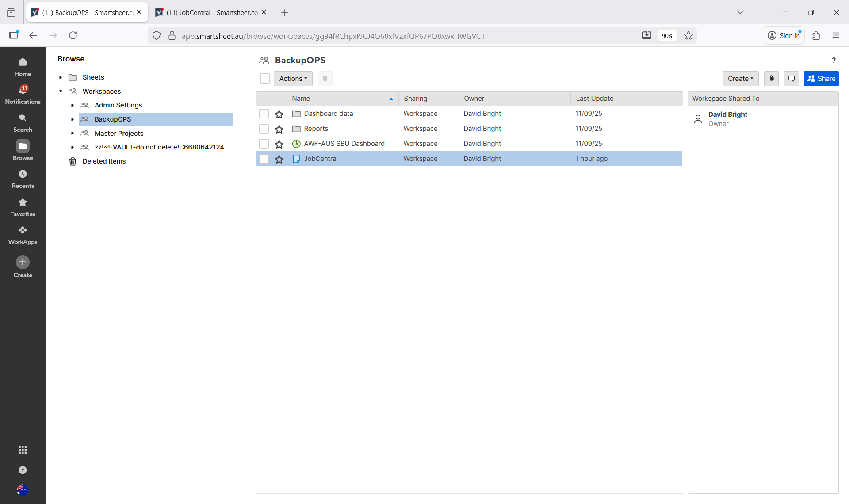Click the delete trash icon in toolbar
Viewport: 849px width, 504px height.
click(x=325, y=79)
